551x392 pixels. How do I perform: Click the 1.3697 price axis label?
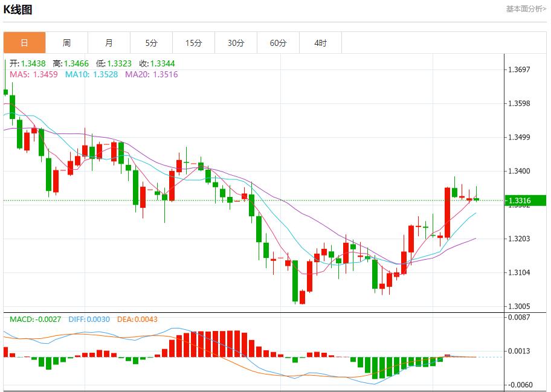pyautogui.click(x=519, y=69)
